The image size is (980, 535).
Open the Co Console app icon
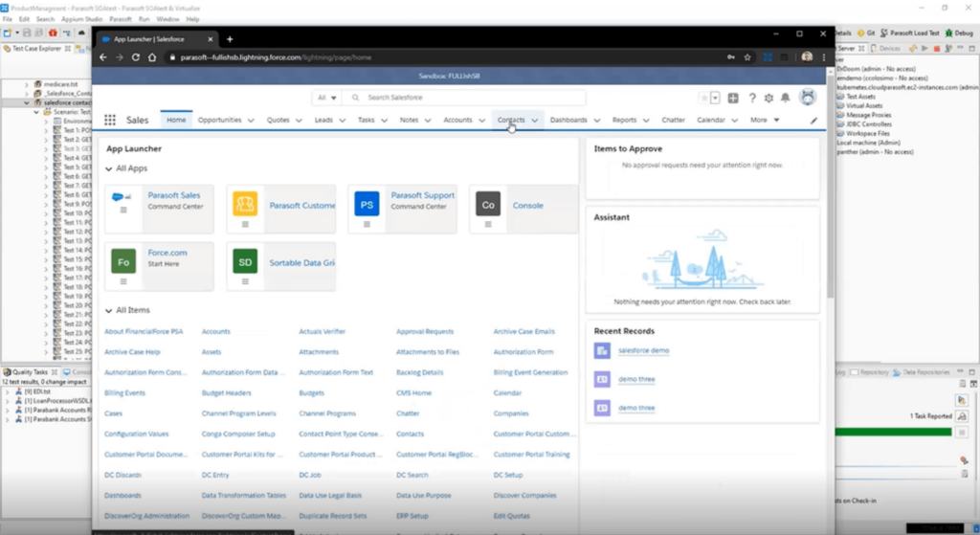coord(488,205)
